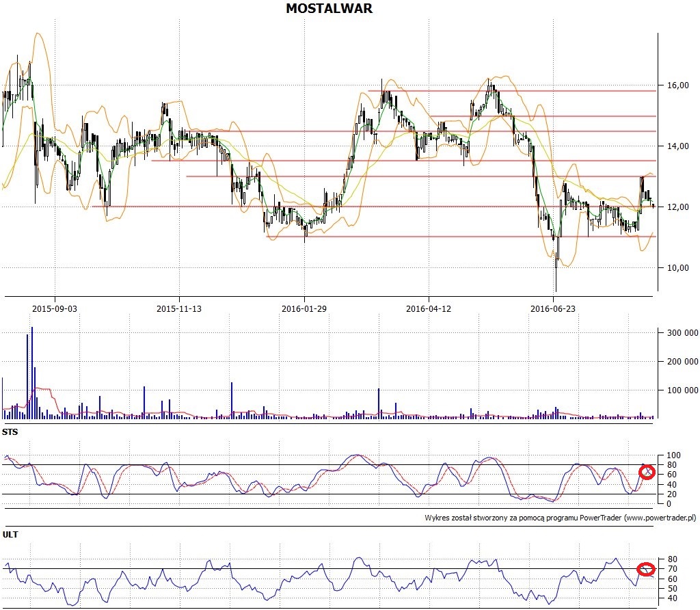Click the 16,00 price axis label

[x=678, y=85]
